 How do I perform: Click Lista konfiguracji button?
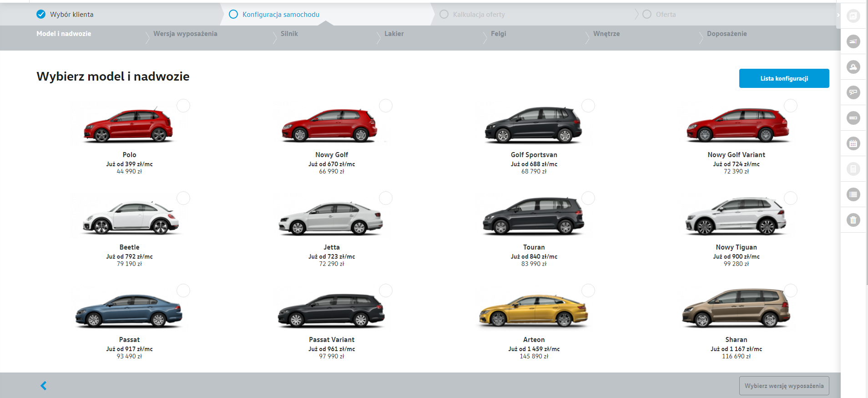pyautogui.click(x=784, y=78)
